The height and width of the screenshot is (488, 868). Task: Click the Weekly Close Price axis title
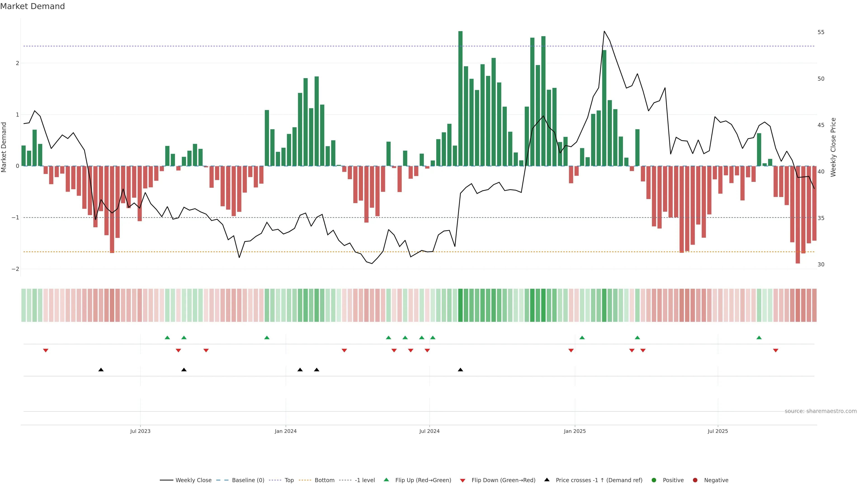point(833,147)
